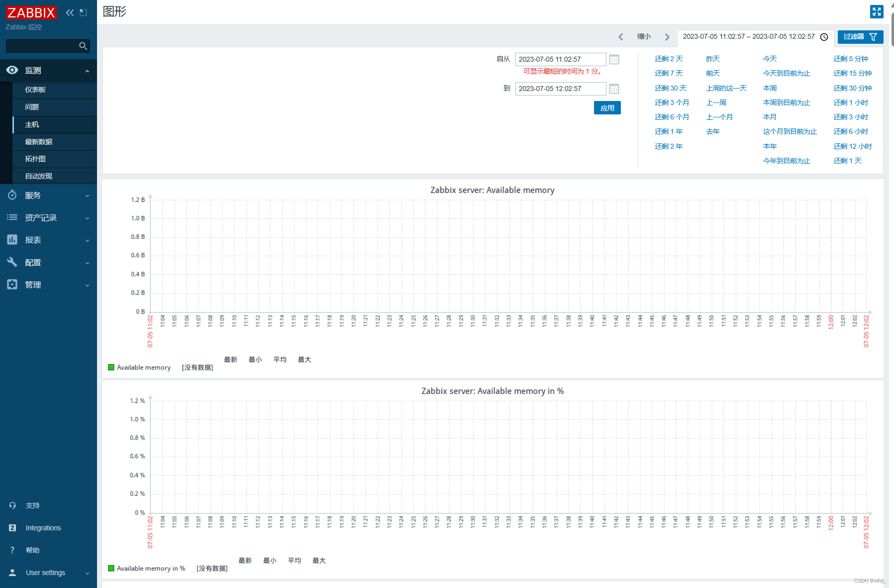
Task: Click the sidebar hide toggle icon
Action: coord(84,12)
